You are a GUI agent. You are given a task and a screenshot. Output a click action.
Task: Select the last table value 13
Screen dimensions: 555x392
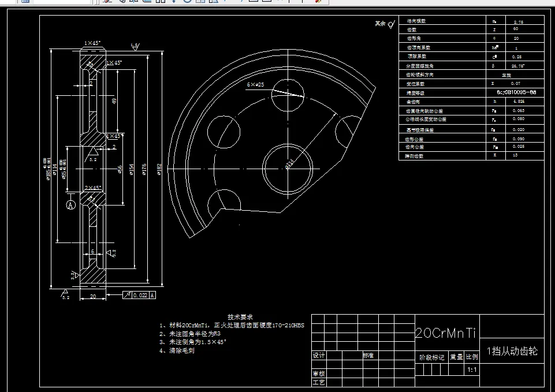coord(515,155)
